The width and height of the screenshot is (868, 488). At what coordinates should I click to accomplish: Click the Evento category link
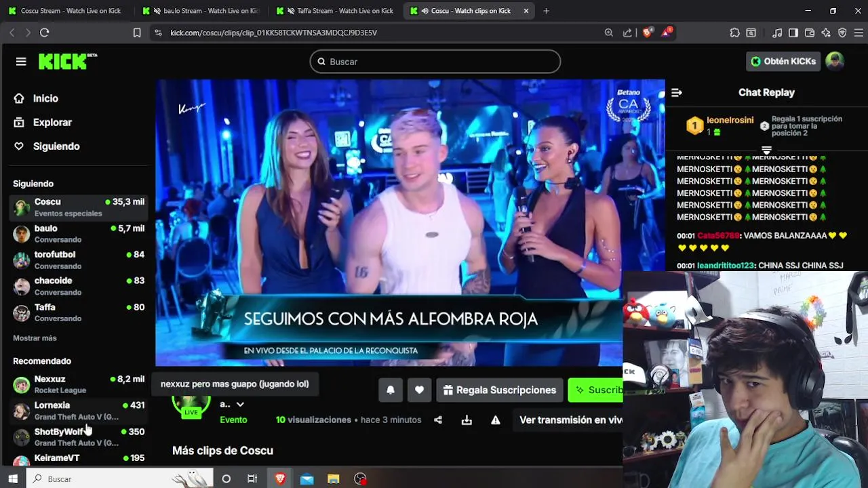[x=233, y=420]
